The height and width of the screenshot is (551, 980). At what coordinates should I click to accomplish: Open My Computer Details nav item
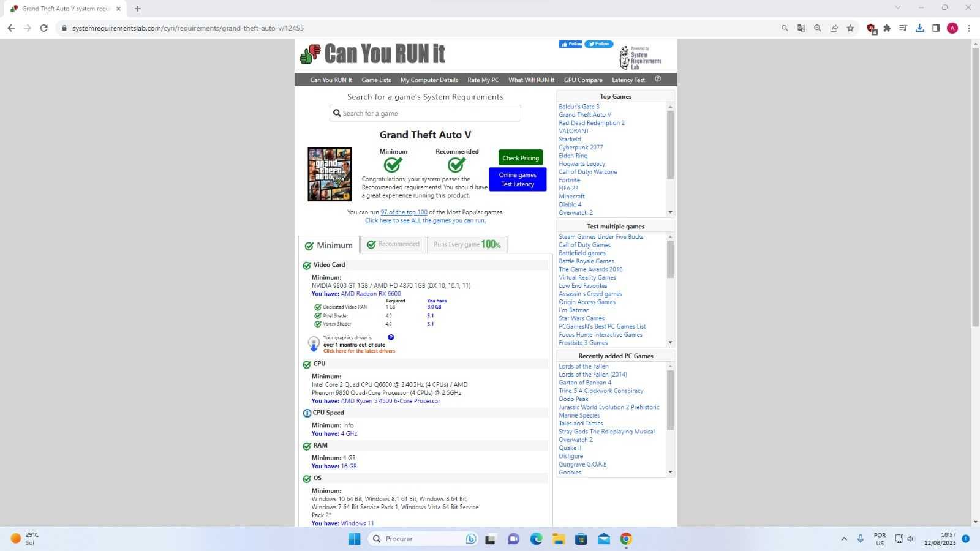click(x=429, y=80)
